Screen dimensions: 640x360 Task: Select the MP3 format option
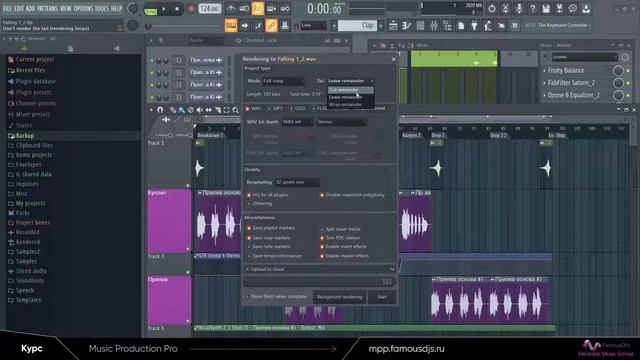coord(275,109)
